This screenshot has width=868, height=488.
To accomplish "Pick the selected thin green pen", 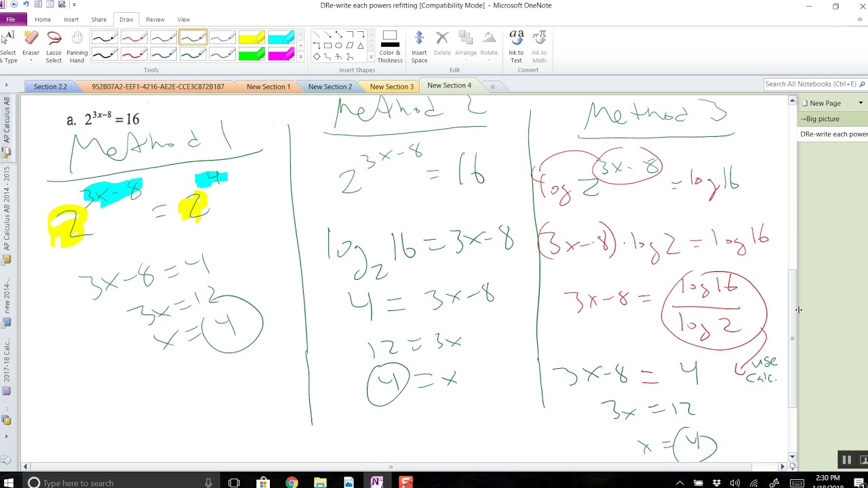I will [193, 38].
